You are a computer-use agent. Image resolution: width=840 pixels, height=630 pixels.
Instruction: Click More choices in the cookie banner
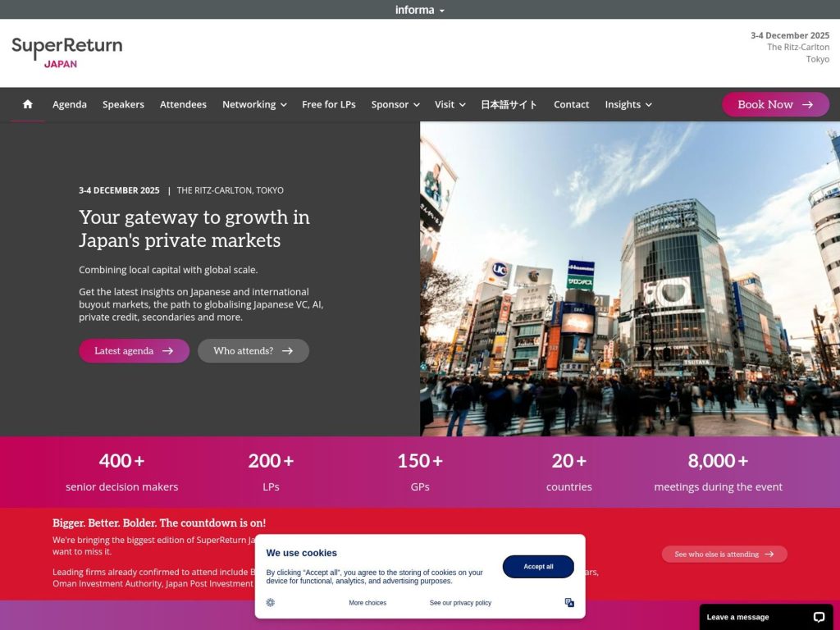[367, 602]
